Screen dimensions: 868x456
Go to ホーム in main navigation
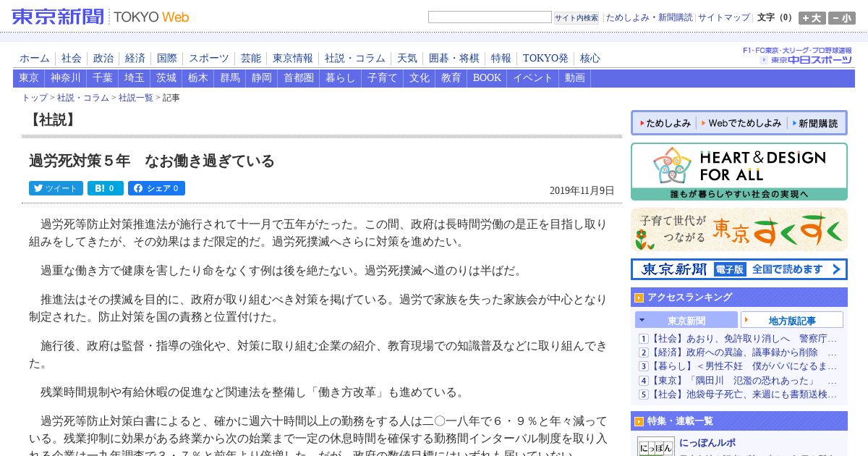(35, 59)
